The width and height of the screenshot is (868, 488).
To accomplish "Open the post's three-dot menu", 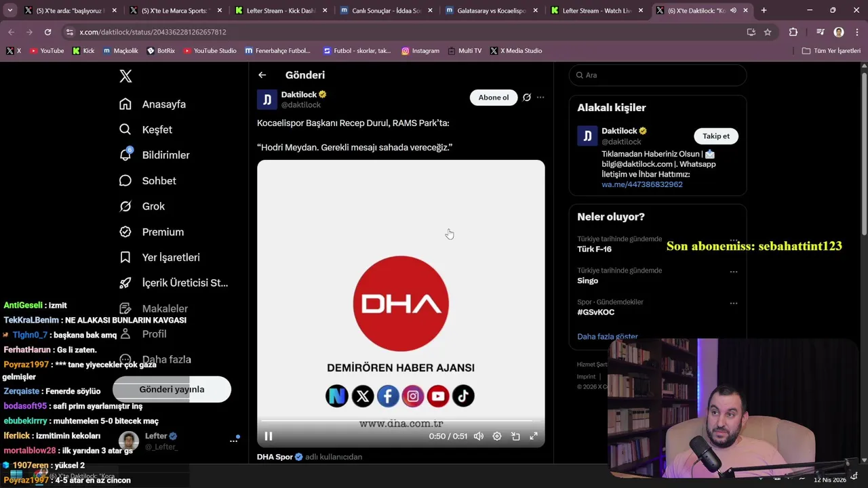I will click(x=540, y=98).
